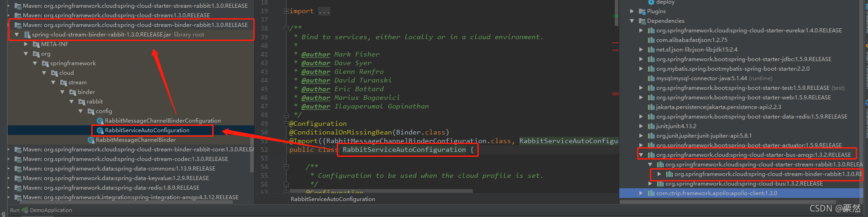Viewport: 868px width, 217px height.
Task: Click the mysql-connector-java dependency icon
Action: click(x=651, y=78)
